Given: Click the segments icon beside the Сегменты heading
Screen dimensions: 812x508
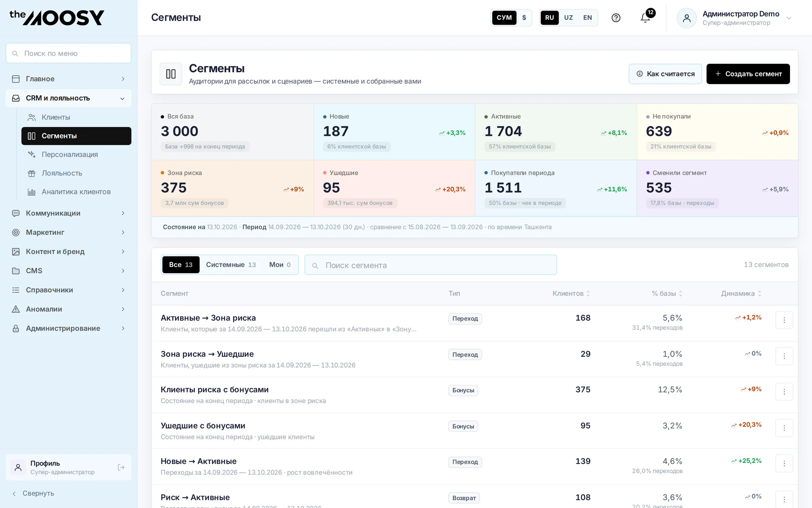Looking at the screenshot, I should tap(171, 74).
